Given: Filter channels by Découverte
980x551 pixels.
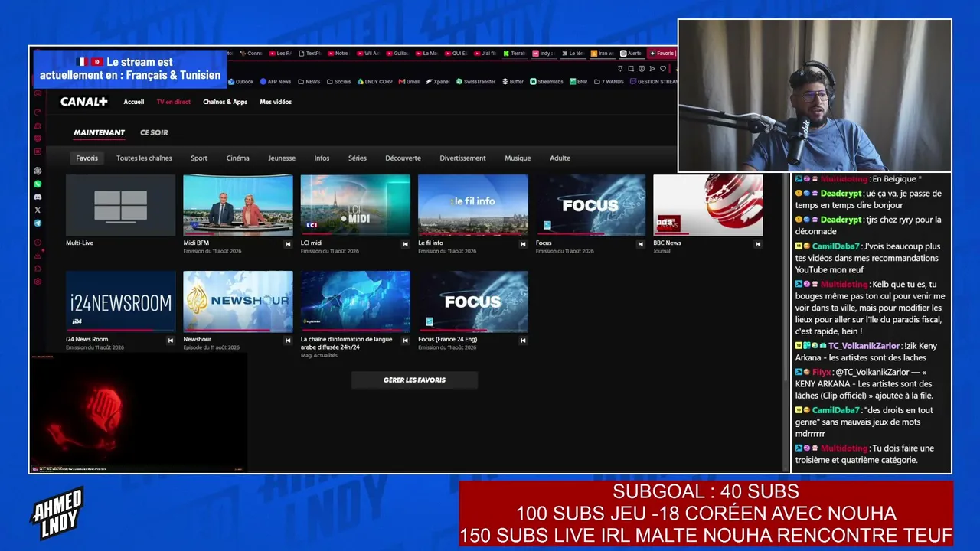Looking at the screenshot, I should click(x=403, y=158).
